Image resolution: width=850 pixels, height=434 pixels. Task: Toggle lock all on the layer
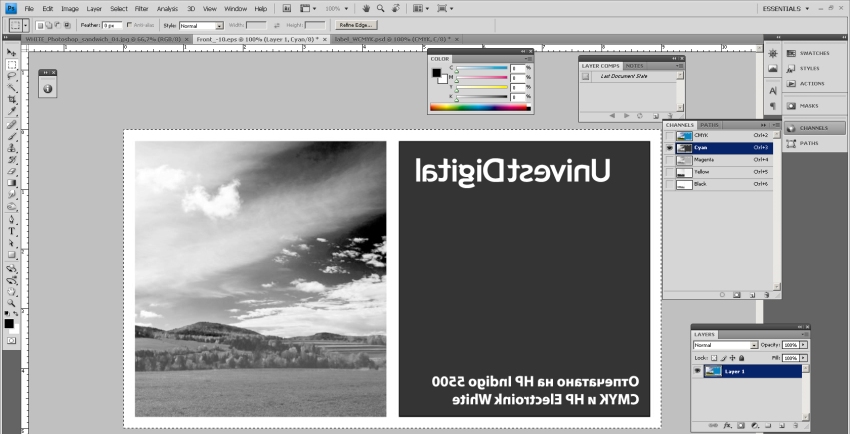[741, 358]
